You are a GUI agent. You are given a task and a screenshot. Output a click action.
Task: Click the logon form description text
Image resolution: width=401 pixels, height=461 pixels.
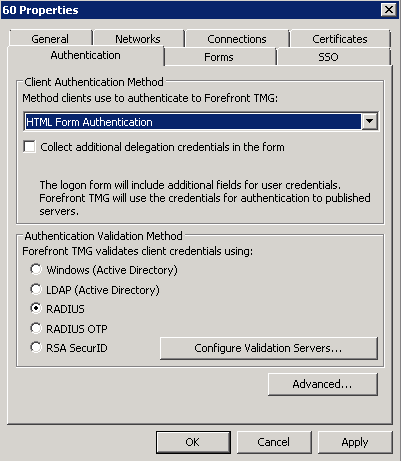click(205, 198)
